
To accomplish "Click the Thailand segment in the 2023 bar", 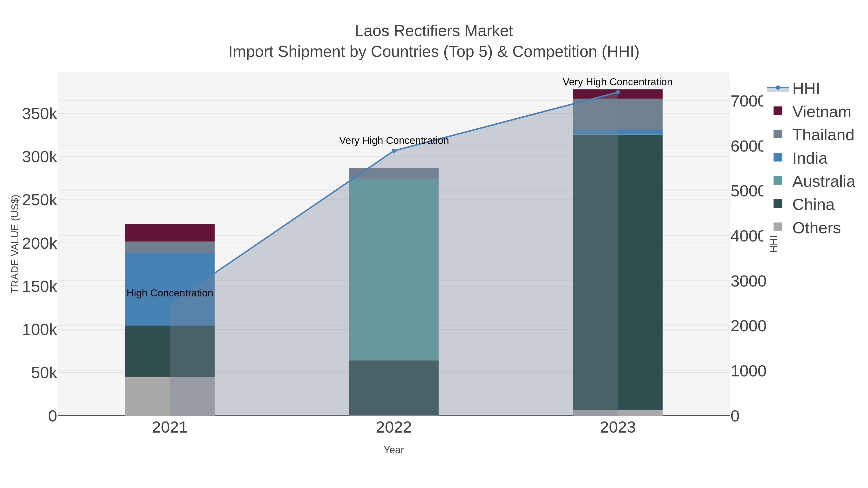I will (618, 114).
